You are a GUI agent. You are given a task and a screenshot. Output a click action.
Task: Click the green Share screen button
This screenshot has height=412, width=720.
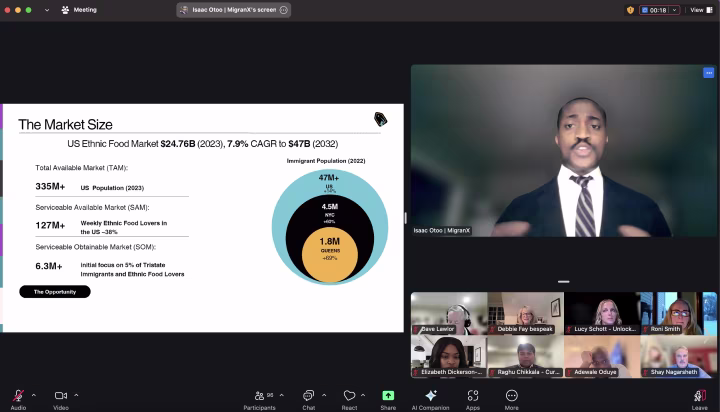[x=388, y=395]
